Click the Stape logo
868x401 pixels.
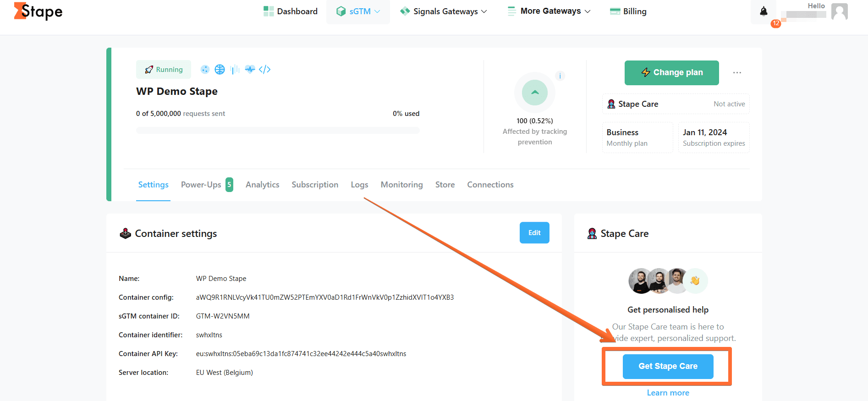pos(38,11)
